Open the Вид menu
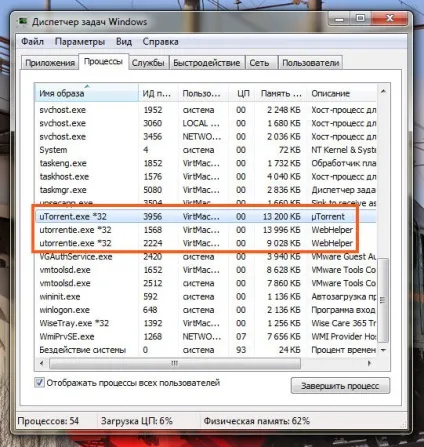This screenshot has width=424, height=447. coord(124,42)
